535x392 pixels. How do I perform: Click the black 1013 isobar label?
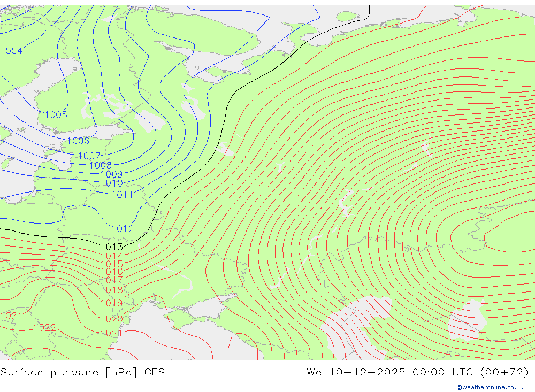coord(112,247)
